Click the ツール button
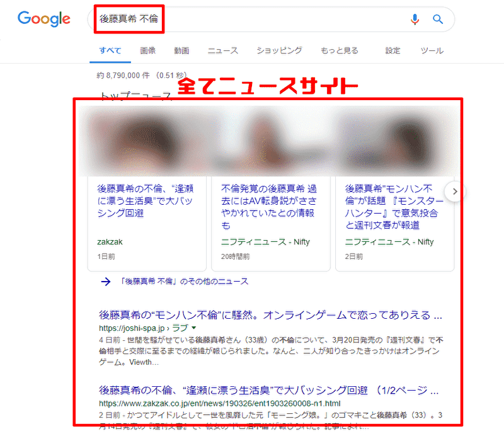Image resolution: width=504 pixels, height=441 pixels. pyautogui.click(x=432, y=50)
